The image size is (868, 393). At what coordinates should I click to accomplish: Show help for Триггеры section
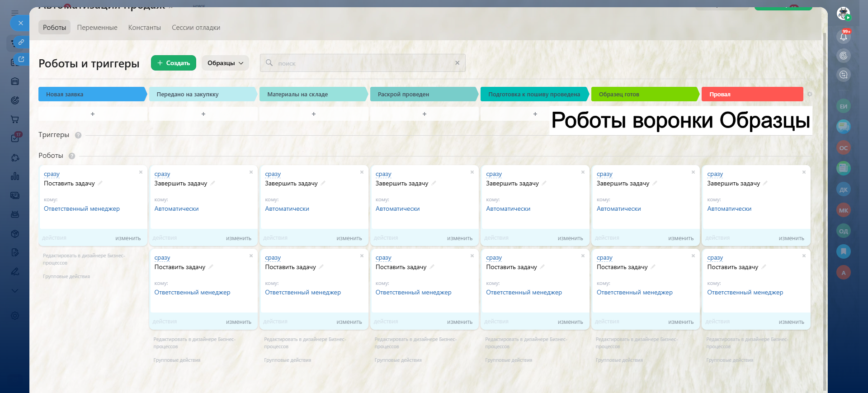pos(78,135)
